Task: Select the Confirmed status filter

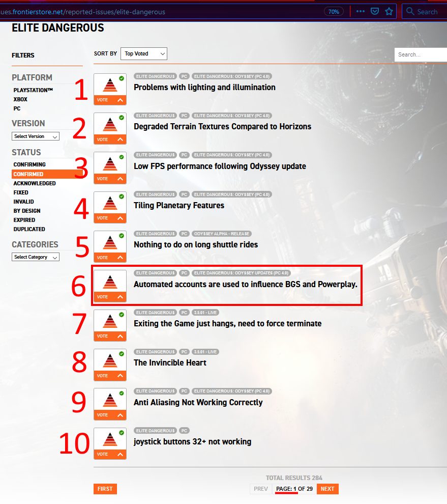Action: pos(47,174)
